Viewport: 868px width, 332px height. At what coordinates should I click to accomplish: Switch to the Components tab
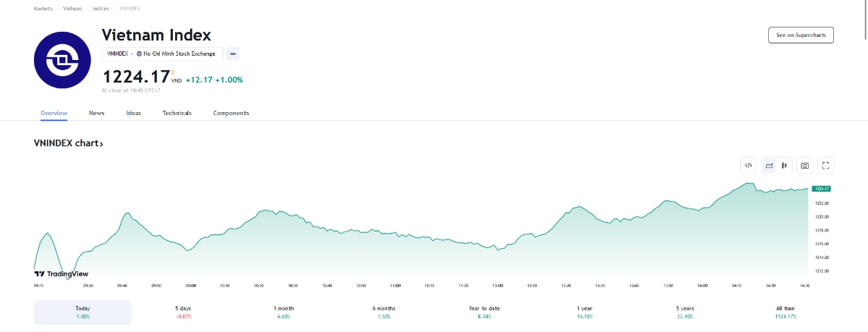(x=231, y=113)
